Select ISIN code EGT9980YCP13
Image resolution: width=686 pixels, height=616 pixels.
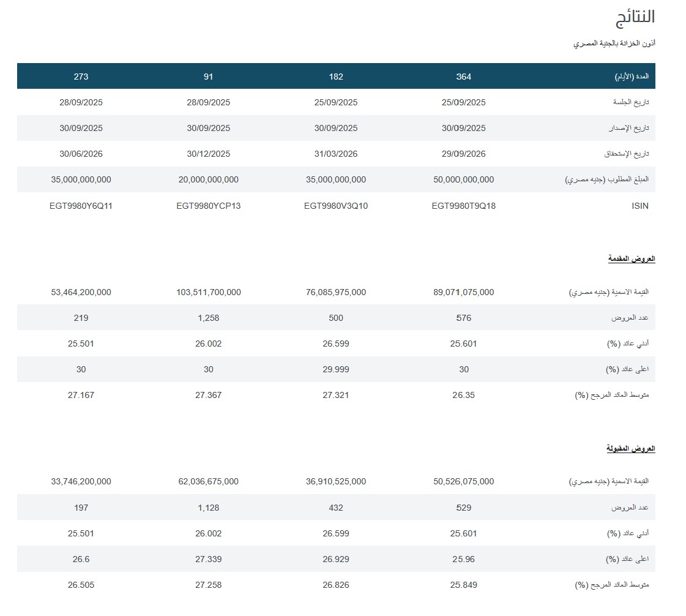click(x=208, y=206)
